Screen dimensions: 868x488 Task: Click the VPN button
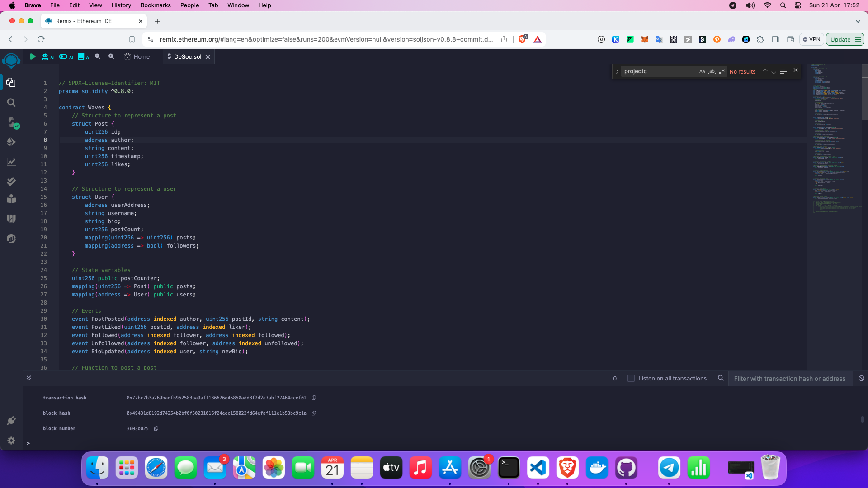(811, 39)
